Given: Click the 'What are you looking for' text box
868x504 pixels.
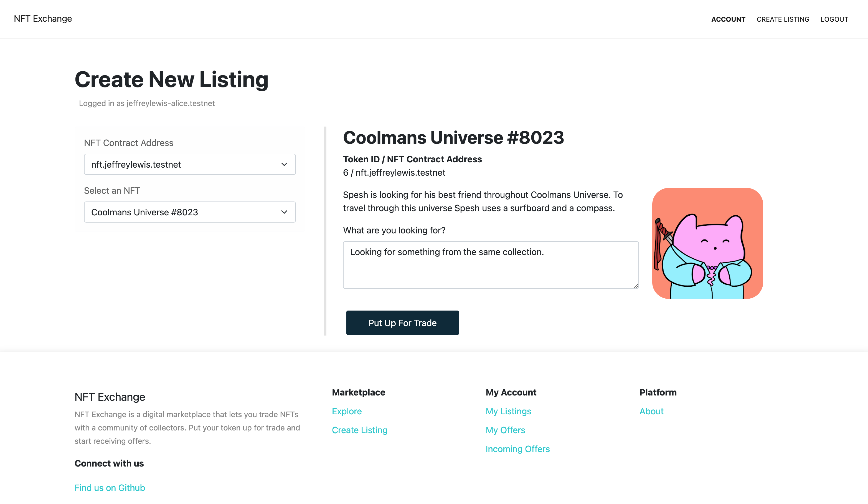Looking at the screenshot, I should pyautogui.click(x=491, y=265).
